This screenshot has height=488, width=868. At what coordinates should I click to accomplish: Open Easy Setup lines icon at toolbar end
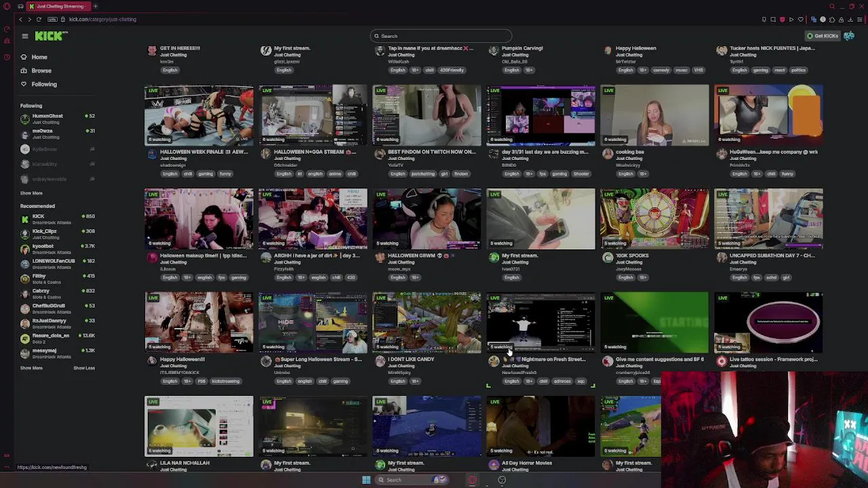860,19
